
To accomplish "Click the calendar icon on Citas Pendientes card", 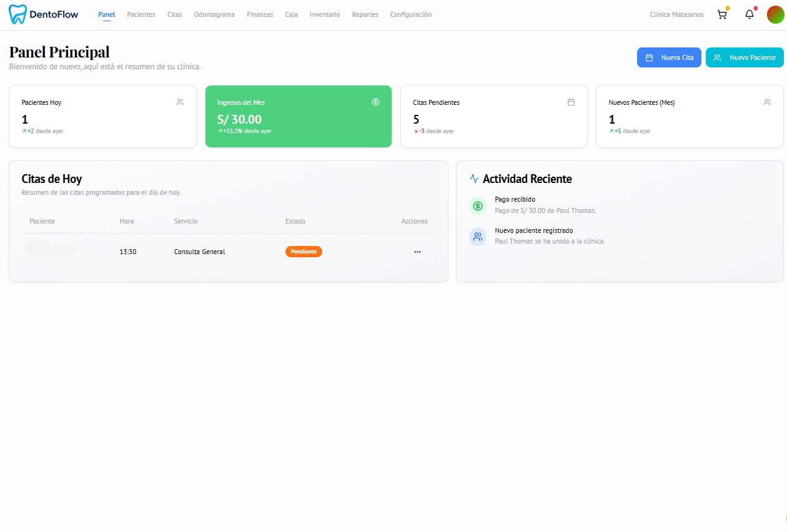I will pos(571,102).
